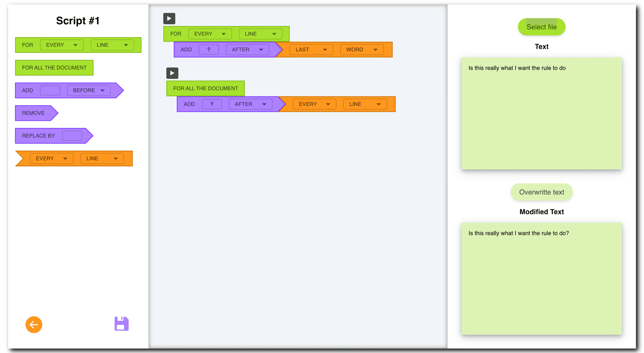Screen dimensions: 644x353
Task: Open LAST dropdown in canvas orange block
Action: pos(311,49)
